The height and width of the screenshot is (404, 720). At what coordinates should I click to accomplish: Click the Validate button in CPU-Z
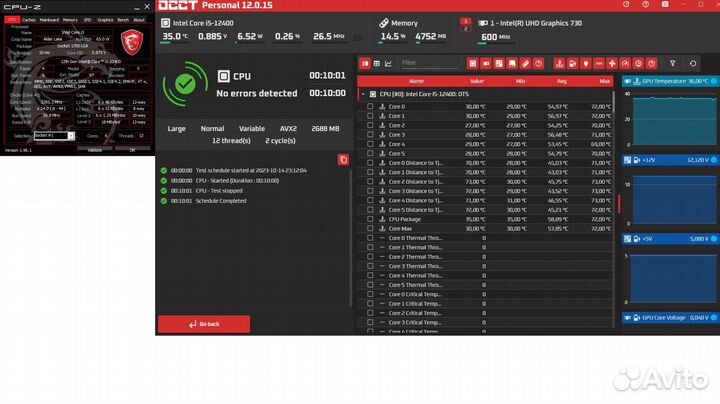click(94, 149)
